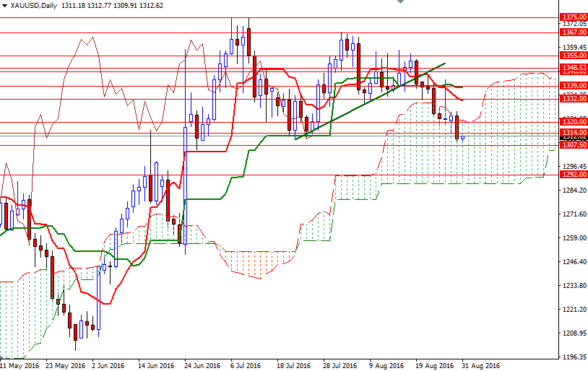
Task: Select the 1367.00 red price label
Action: [x=574, y=32]
